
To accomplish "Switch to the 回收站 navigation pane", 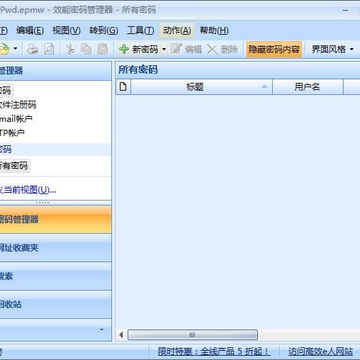I will tap(55, 304).
